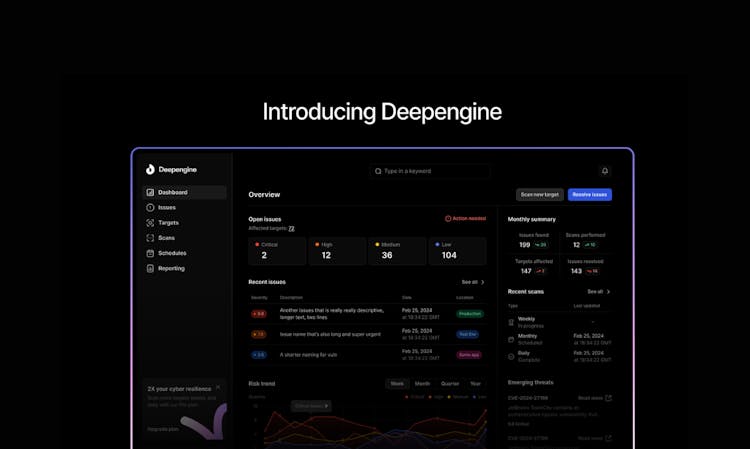This screenshot has height=449, width=750.
Task: Click the Daily scan Complete row text
Action: tap(529, 356)
